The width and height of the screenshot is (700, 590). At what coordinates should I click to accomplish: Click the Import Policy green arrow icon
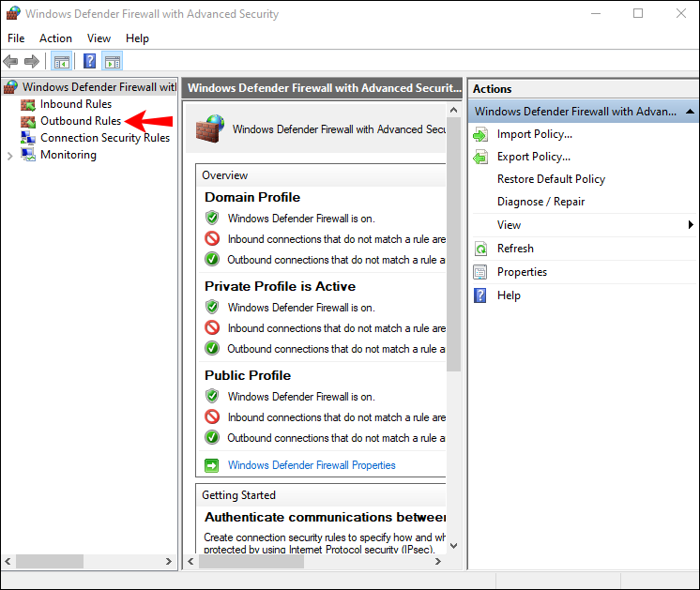click(480, 134)
